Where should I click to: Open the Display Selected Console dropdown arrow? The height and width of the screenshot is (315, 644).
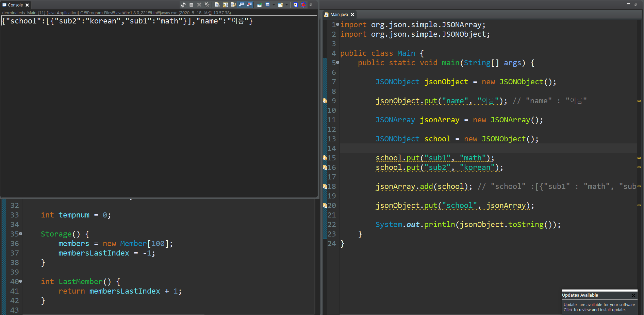pos(274,5)
